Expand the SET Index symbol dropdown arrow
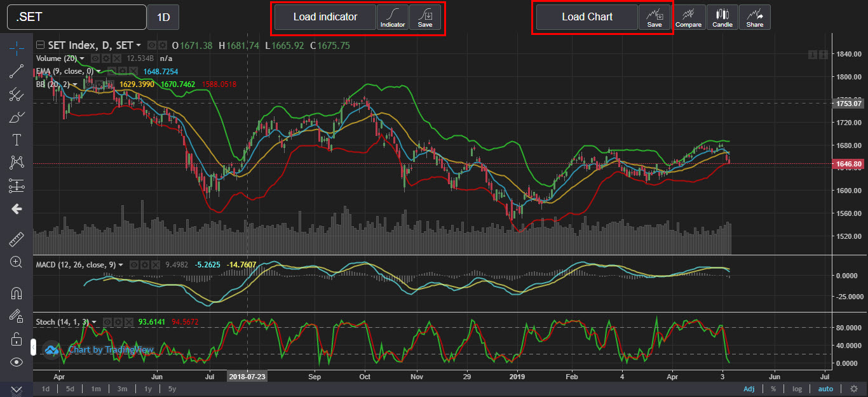 point(138,46)
